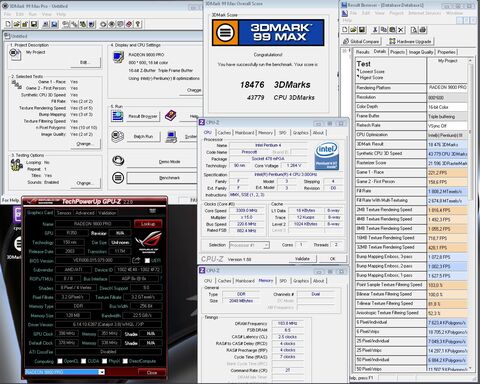Switch to Projects tab in Result Browser
This screenshot has height=384, width=480.
pyautogui.click(x=397, y=52)
